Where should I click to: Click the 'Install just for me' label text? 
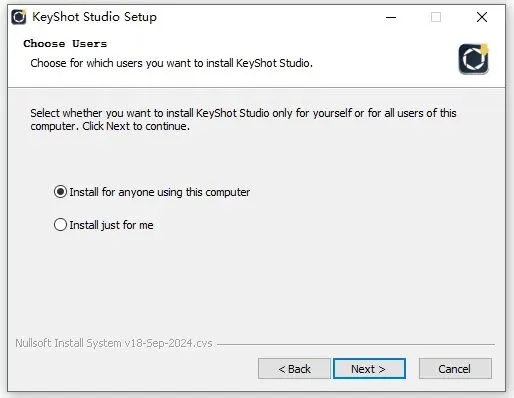111,225
